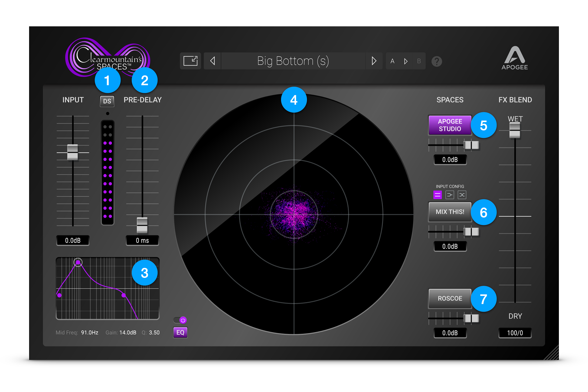Viewport: 588px width, 392px height.
Task: Click the DS gain reduction meter
Action: [x=108, y=173]
